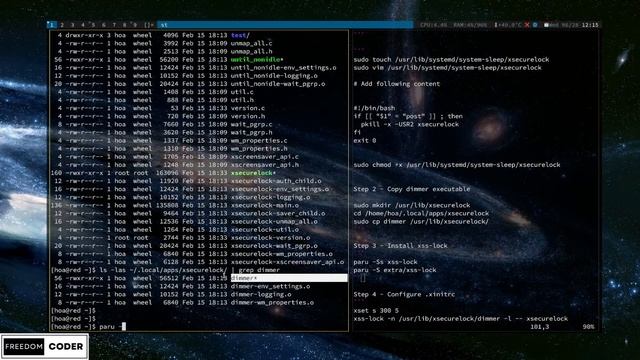This screenshot has height=360, width=640.
Task: Click the 'util.c' file name
Action: coord(242,92)
